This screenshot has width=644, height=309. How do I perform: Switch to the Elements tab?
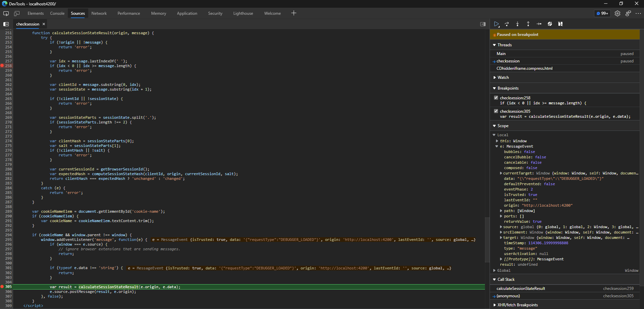[x=36, y=13]
